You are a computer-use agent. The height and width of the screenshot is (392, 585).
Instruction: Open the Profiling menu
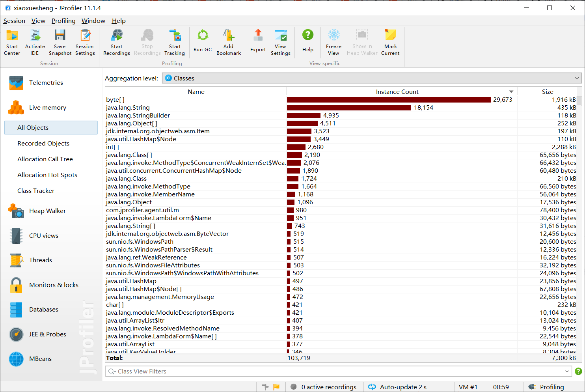click(x=63, y=21)
